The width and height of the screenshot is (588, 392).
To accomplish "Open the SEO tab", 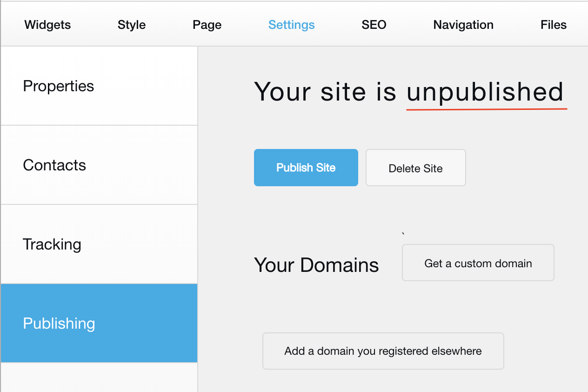I will (x=374, y=25).
